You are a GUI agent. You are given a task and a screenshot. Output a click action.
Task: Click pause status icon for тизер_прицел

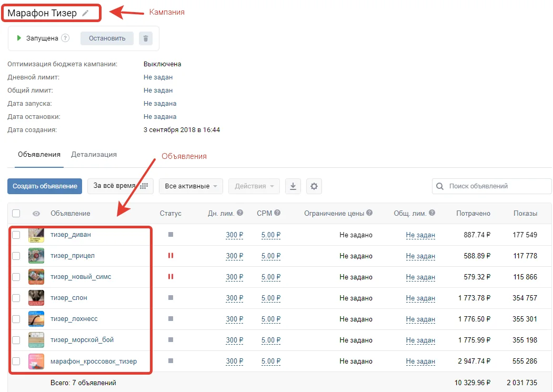(170, 255)
